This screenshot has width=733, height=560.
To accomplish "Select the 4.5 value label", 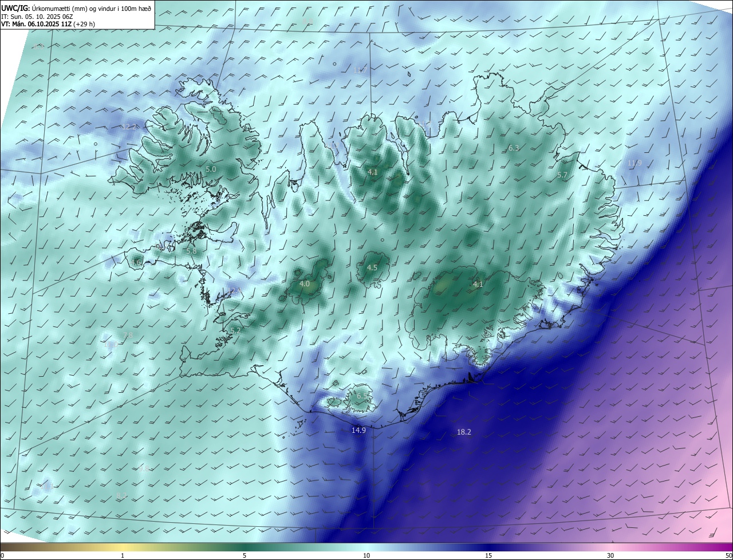I will 372,267.
